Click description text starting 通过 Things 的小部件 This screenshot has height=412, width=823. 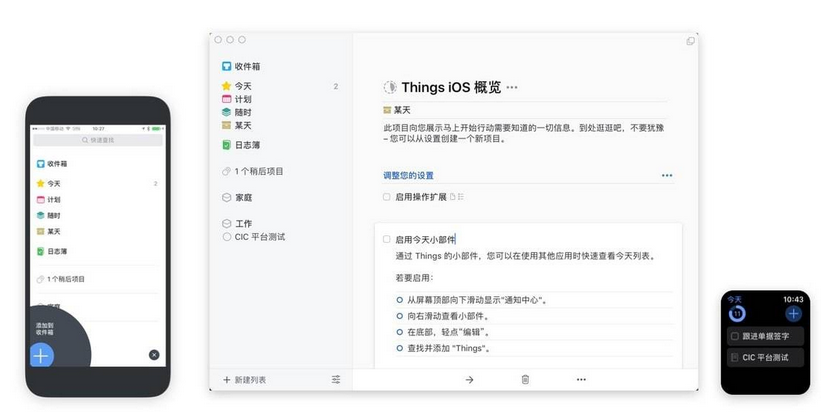coord(526,256)
